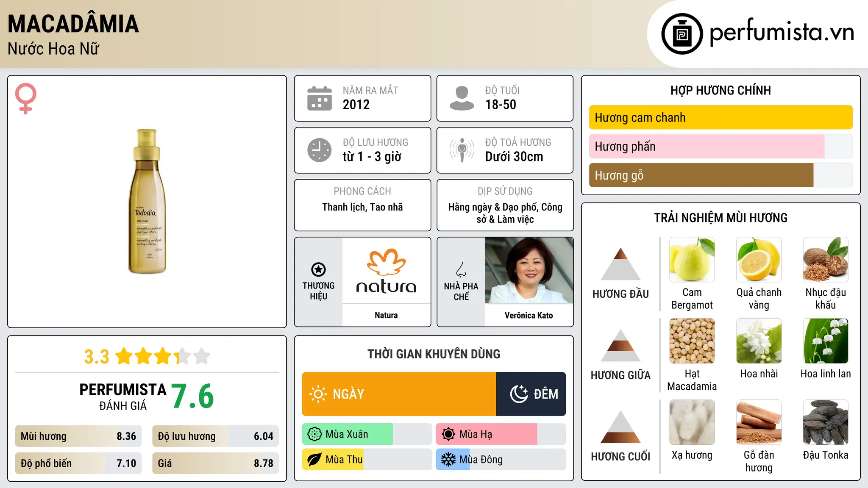
Task: Click the clock icon beside Độ lưu hương
Action: pyautogui.click(x=320, y=150)
